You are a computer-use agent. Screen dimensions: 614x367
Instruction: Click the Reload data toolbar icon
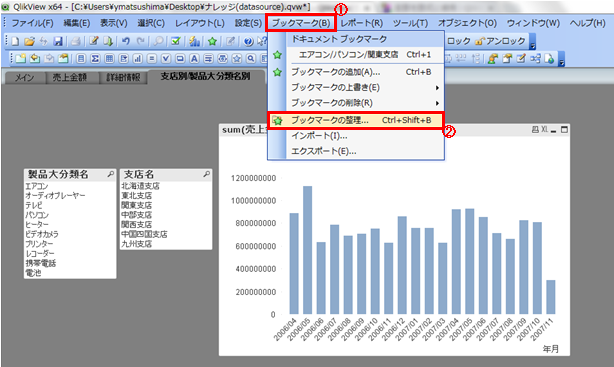coord(108,41)
